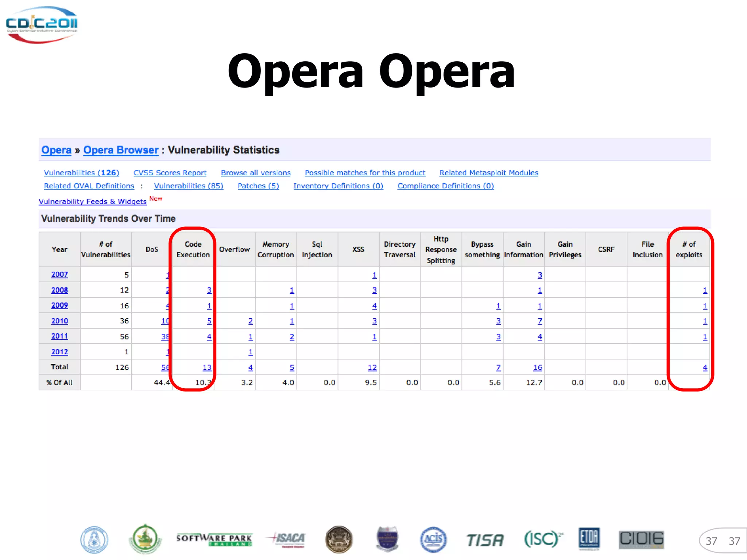Click the slide number 37 badge
The height and width of the screenshot is (560, 747).
pos(723,541)
